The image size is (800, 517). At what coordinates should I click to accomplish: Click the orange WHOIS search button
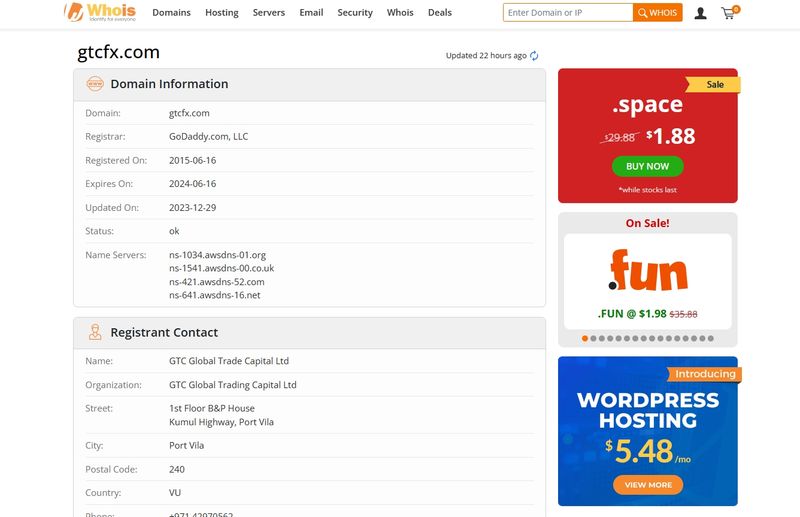658,13
